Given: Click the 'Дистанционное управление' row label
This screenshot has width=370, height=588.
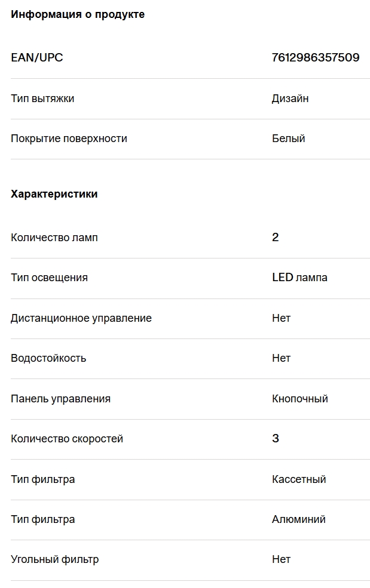Looking at the screenshot, I should click(81, 318).
